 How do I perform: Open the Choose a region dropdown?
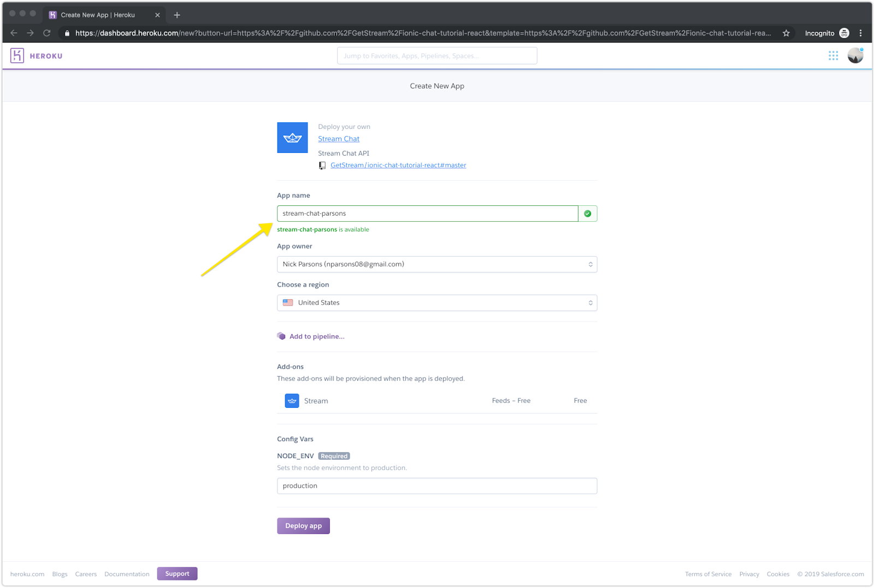coord(436,303)
